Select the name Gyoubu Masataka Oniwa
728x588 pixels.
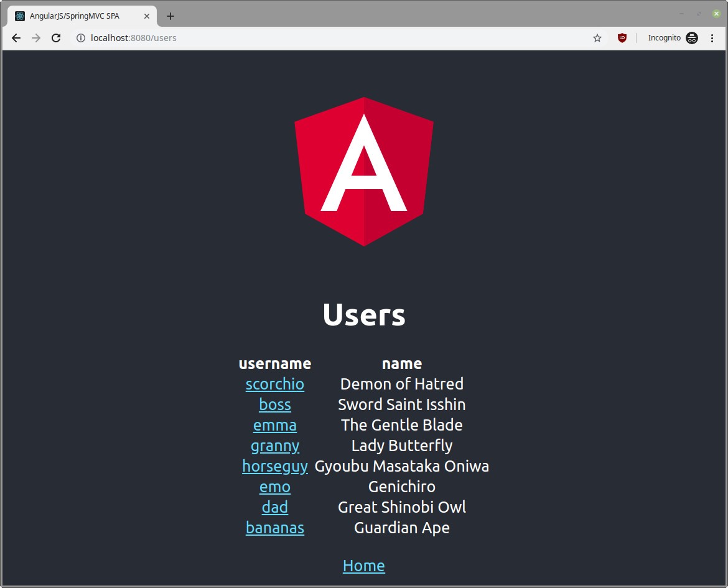click(x=401, y=466)
